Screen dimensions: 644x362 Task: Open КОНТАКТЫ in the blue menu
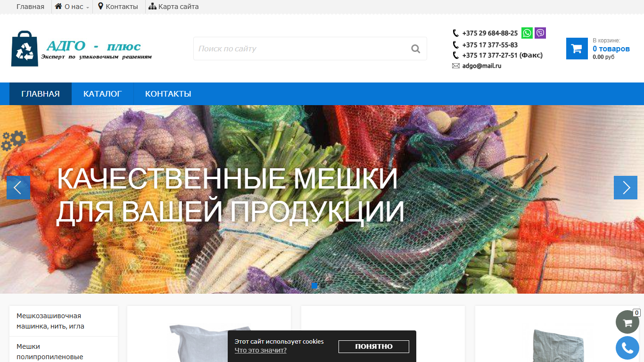pos(168,94)
